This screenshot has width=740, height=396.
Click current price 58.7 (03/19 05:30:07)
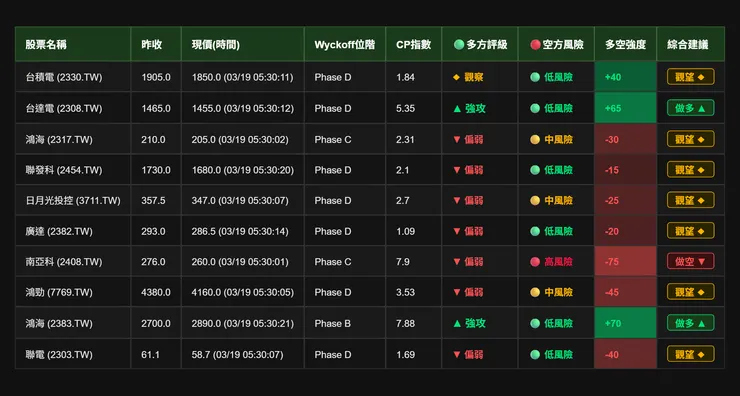pos(237,354)
